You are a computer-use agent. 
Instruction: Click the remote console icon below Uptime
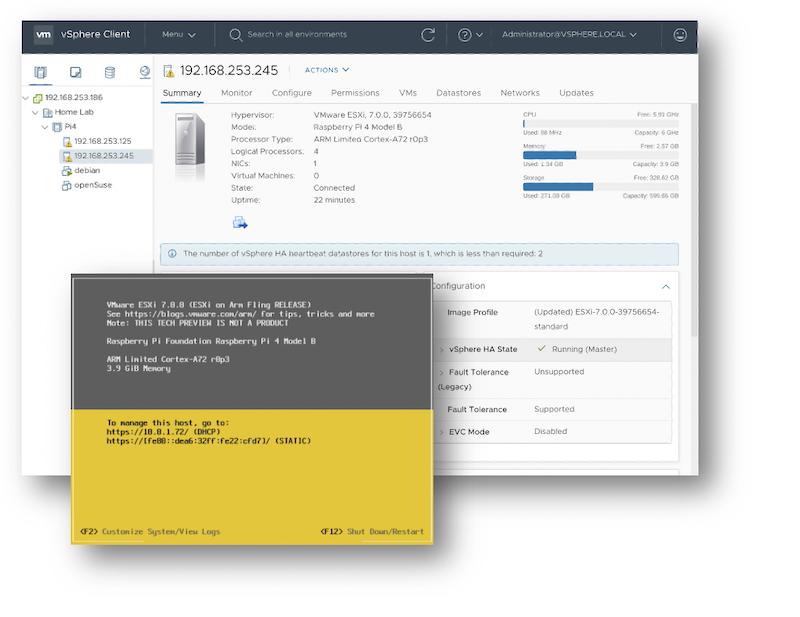(241, 222)
